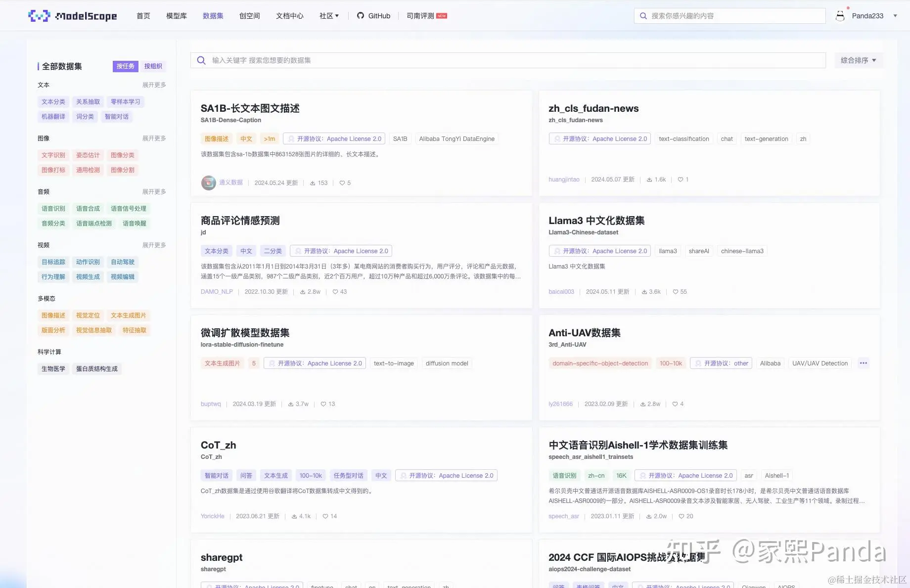Open the user menu arrow beside Panda233
910x588 pixels.
895,16
